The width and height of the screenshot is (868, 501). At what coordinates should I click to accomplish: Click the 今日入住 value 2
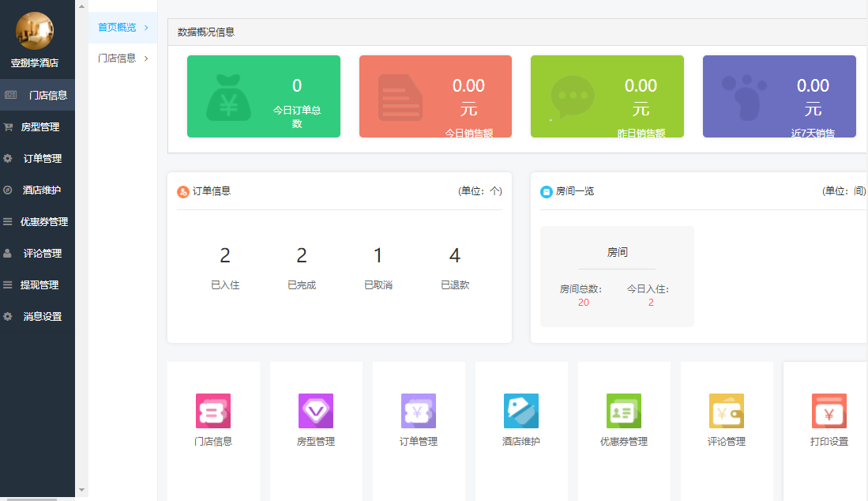point(651,303)
